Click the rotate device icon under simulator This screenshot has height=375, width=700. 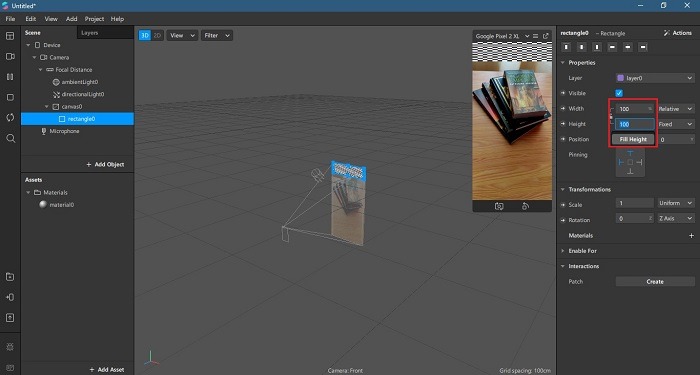(525, 206)
